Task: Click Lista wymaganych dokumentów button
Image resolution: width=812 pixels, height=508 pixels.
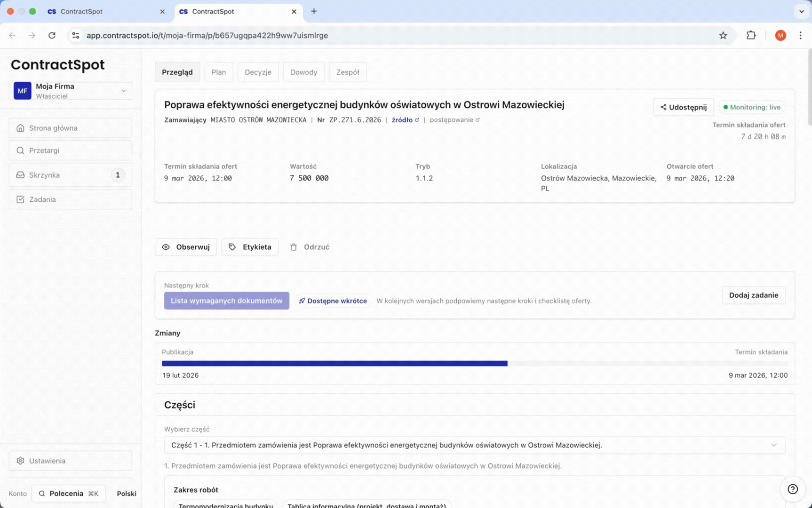Action: tap(227, 301)
